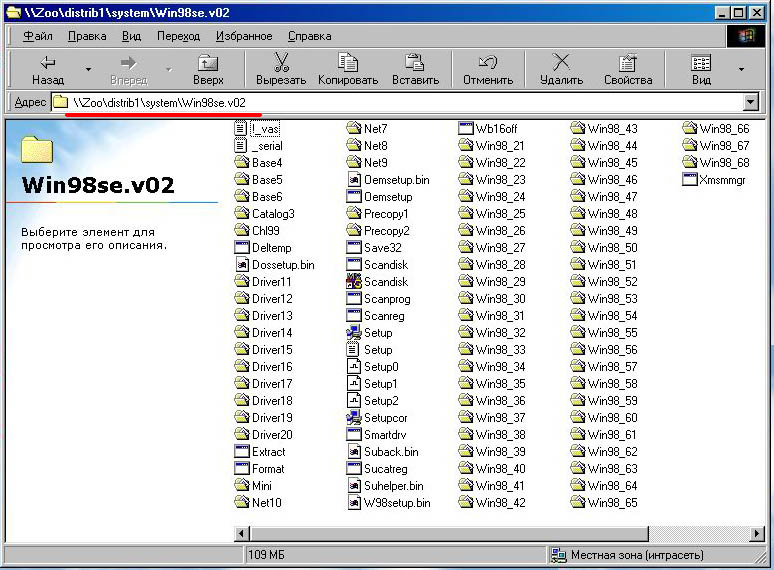Select the Setupcor file icon
This screenshot has height=570, width=774.
click(x=353, y=418)
